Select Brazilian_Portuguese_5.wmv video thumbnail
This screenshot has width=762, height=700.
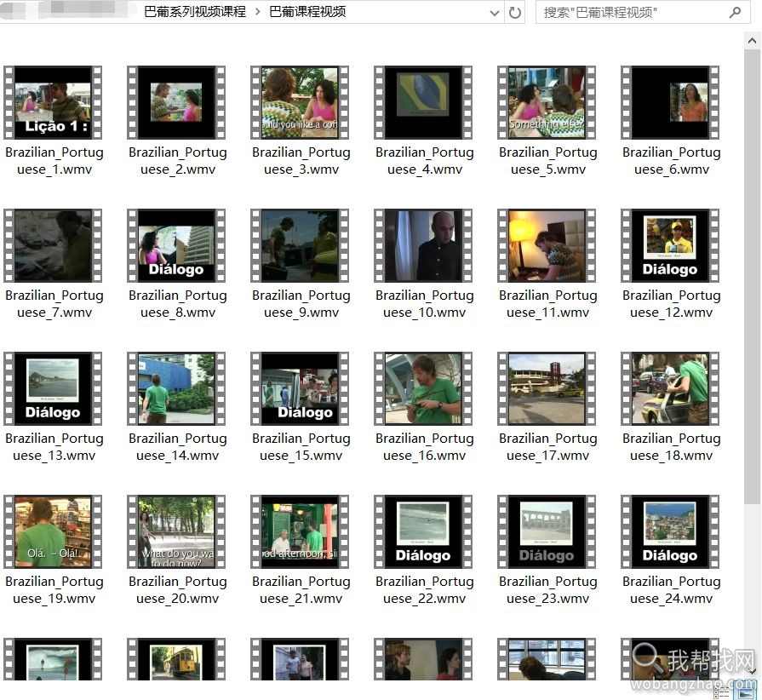547,102
